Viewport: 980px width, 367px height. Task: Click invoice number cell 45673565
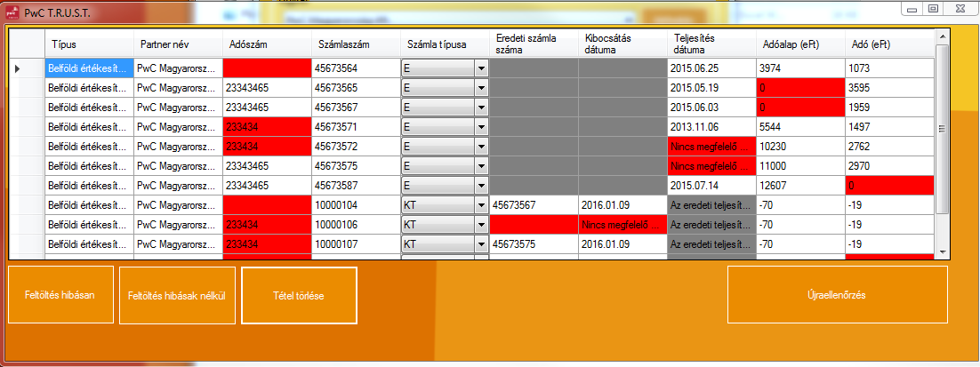pos(357,88)
